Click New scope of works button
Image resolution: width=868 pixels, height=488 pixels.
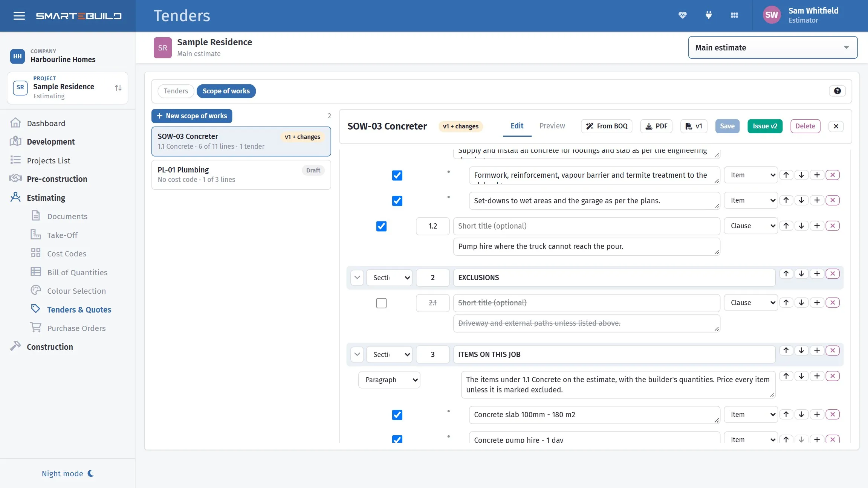pyautogui.click(x=192, y=116)
